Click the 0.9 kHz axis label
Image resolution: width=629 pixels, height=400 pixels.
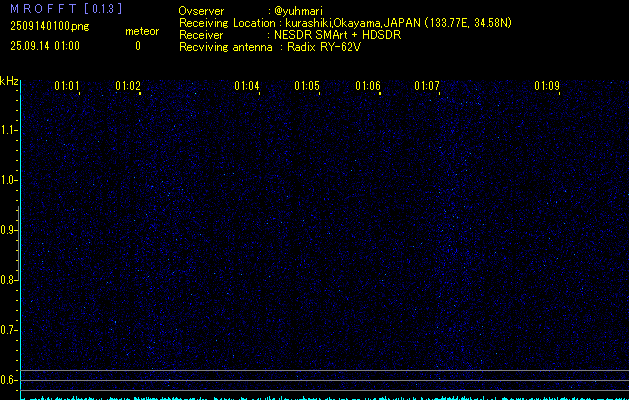tap(8, 230)
